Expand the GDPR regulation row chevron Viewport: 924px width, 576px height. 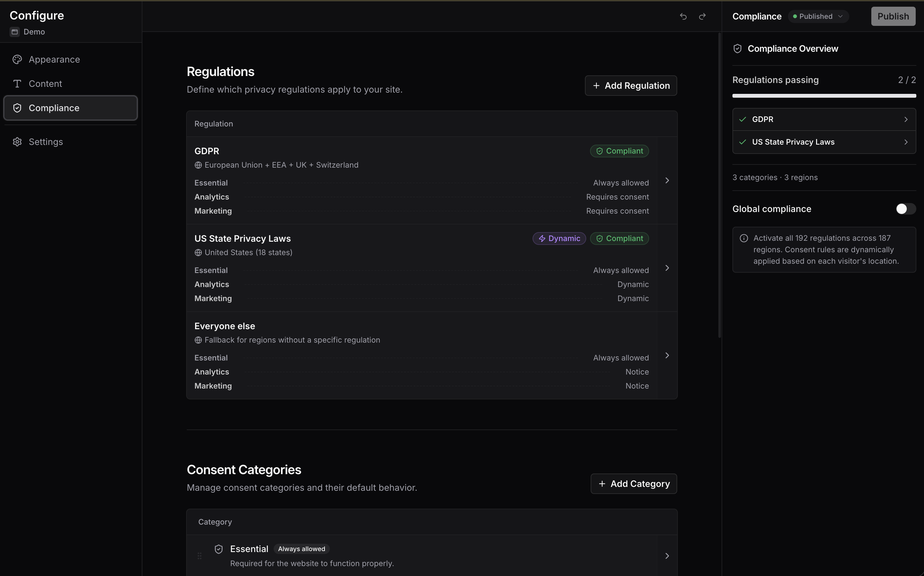667,181
